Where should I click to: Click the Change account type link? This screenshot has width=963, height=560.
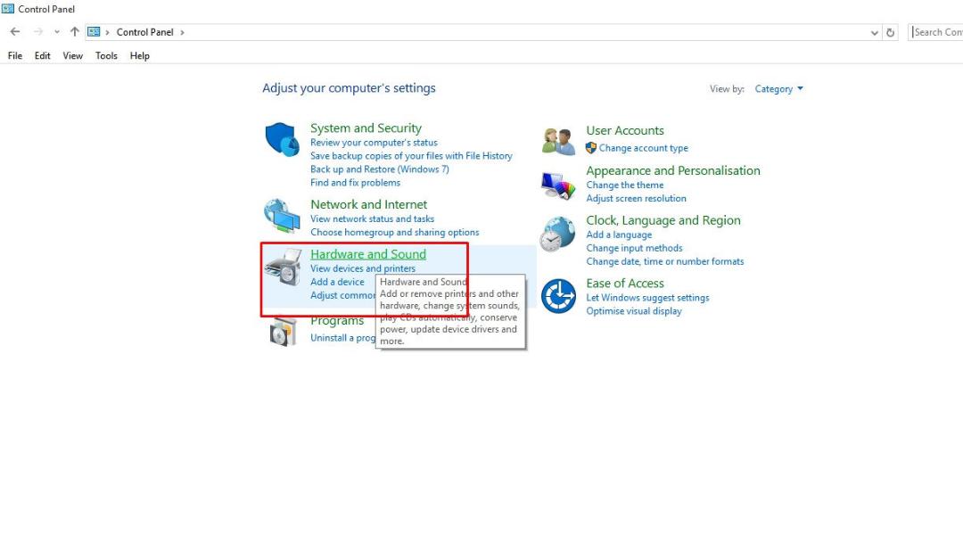[643, 148]
